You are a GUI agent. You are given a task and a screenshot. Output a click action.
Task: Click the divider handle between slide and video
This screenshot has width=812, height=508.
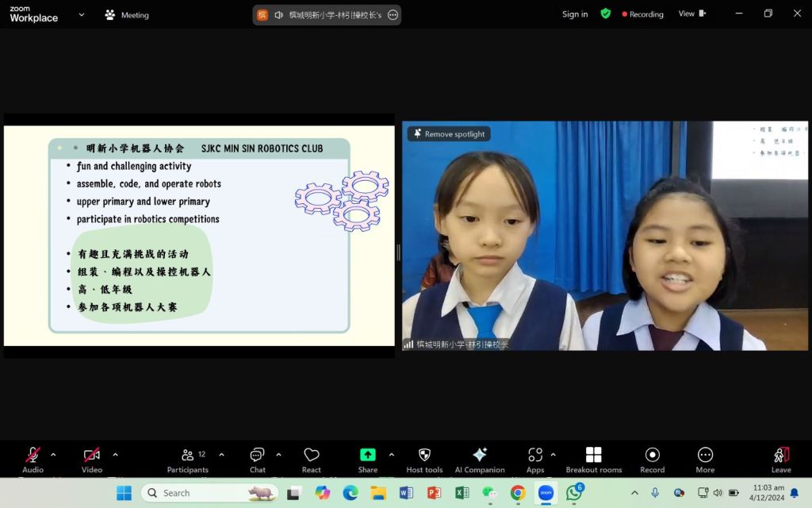pos(398,252)
